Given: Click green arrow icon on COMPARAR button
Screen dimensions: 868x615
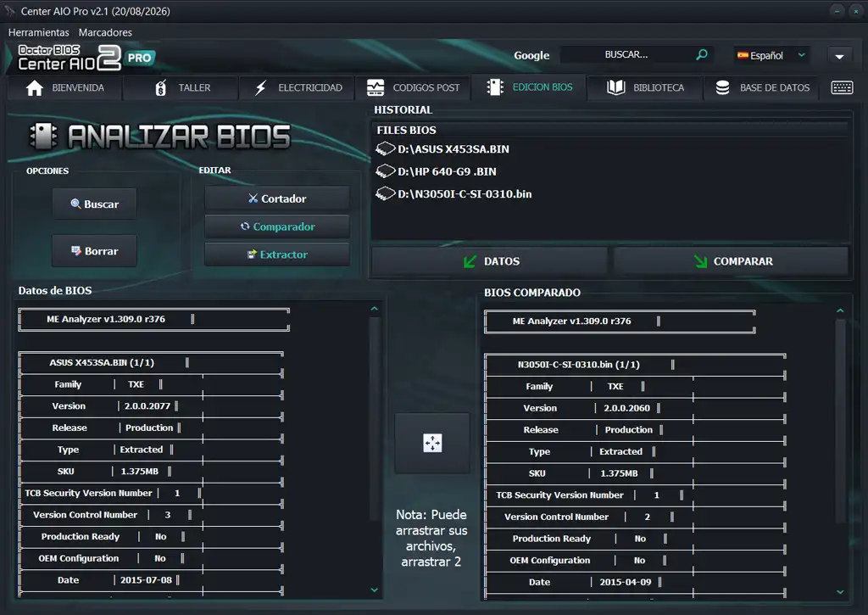Looking at the screenshot, I should [700, 261].
